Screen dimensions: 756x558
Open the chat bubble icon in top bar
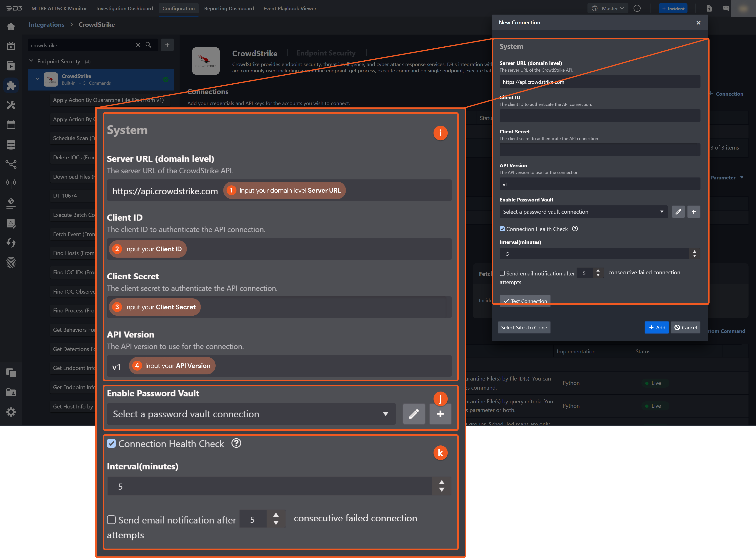pyautogui.click(x=726, y=8)
